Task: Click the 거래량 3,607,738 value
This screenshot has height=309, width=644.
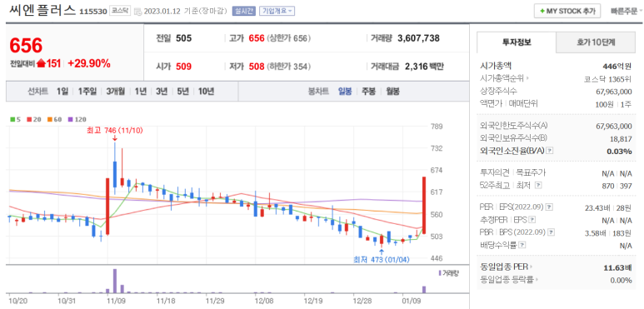Action: coord(418,38)
